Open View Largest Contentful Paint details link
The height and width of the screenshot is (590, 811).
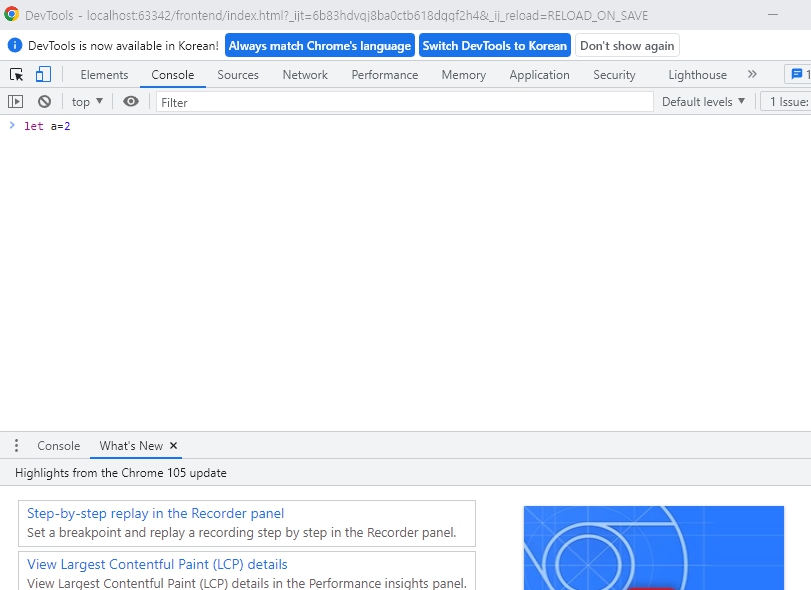pos(157,564)
